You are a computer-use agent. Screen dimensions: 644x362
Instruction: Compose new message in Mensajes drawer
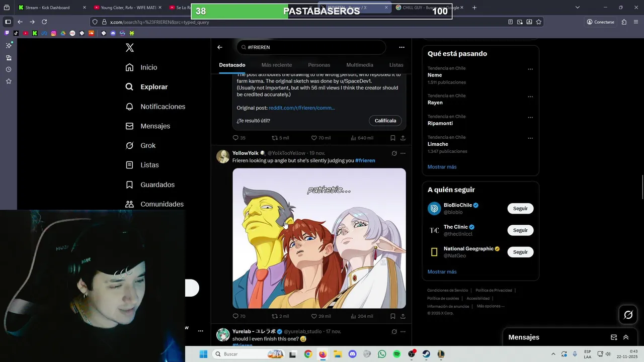[x=614, y=337]
